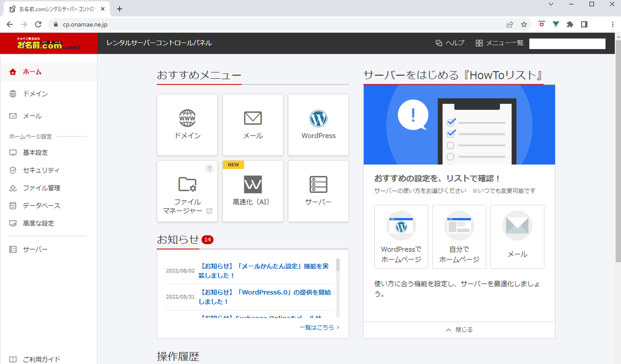Viewport: 621px width, 364px height.
Task: Click the 一覧はこちら link
Action: click(x=319, y=327)
